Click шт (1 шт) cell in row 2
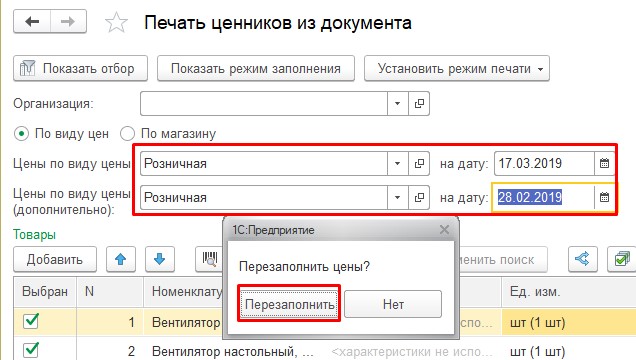 569,351
